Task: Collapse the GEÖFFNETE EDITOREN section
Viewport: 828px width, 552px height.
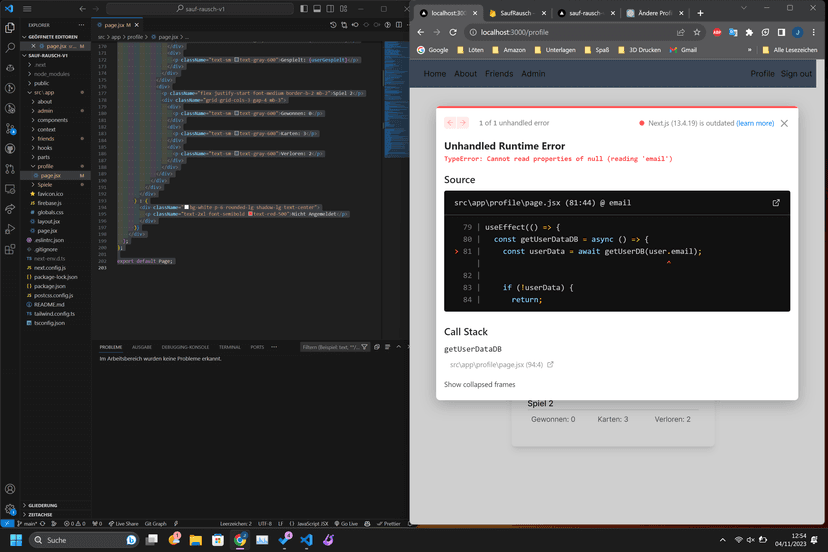Action: pyautogui.click(x=53, y=37)
